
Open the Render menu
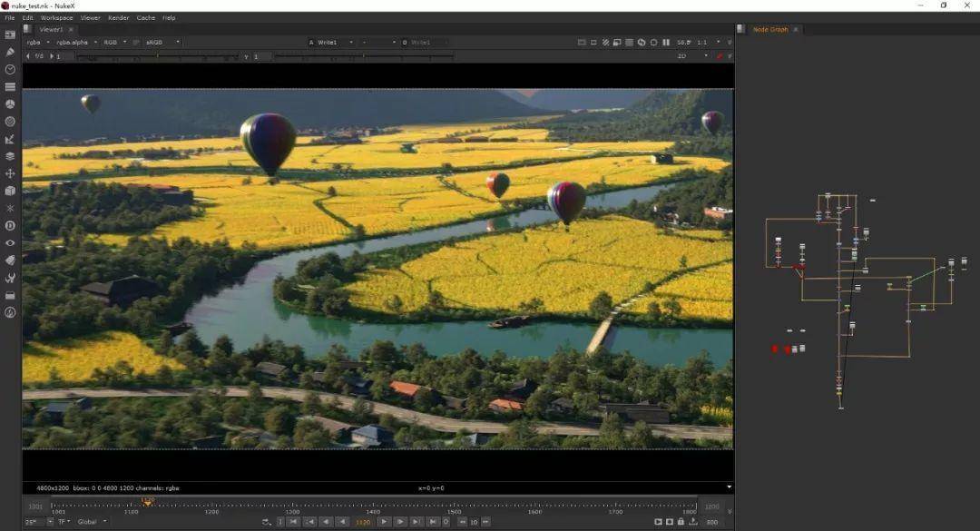click(118, 17)
